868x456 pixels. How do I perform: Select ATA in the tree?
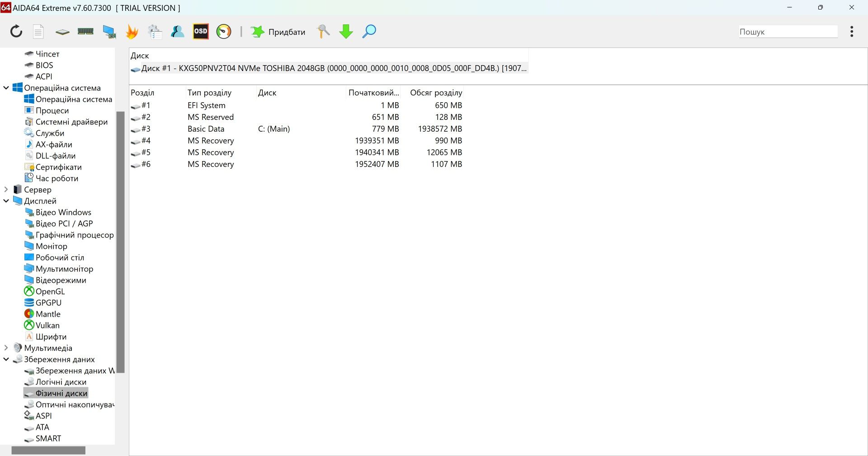tap(37, 427)
